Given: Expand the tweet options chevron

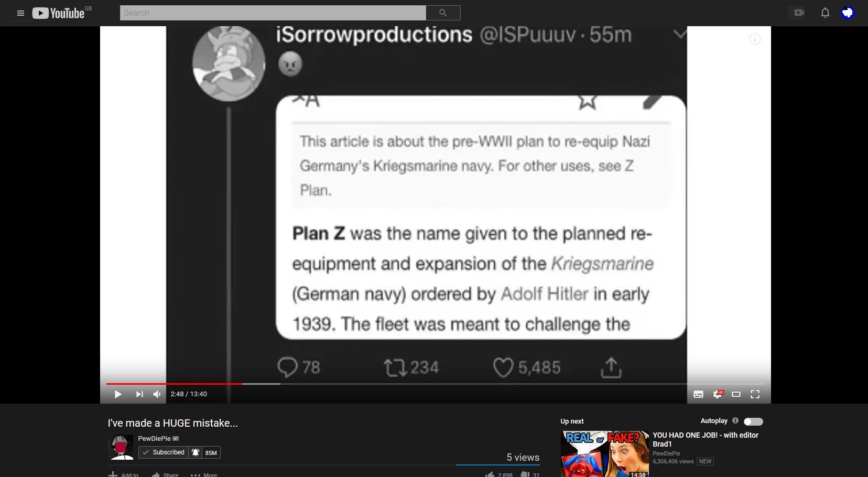Looking at the screenshot, I should [x=680, y=33].
